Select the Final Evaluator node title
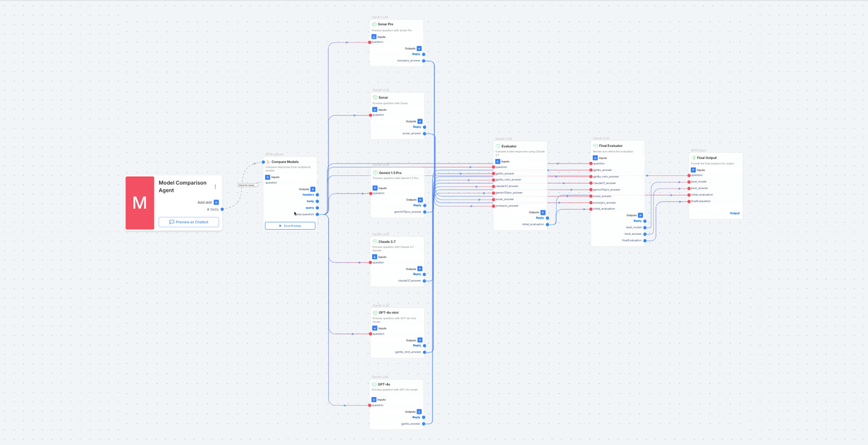 pyautogui.click(x=611, y=146)
